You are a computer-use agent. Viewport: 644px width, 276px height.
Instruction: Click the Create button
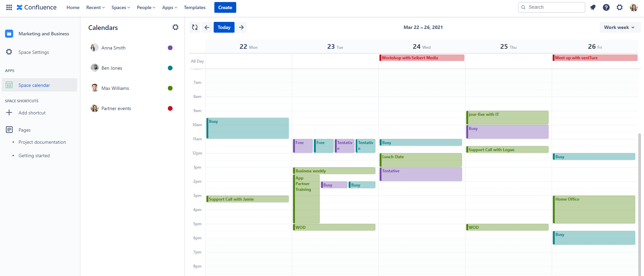[x=225, y=7]
